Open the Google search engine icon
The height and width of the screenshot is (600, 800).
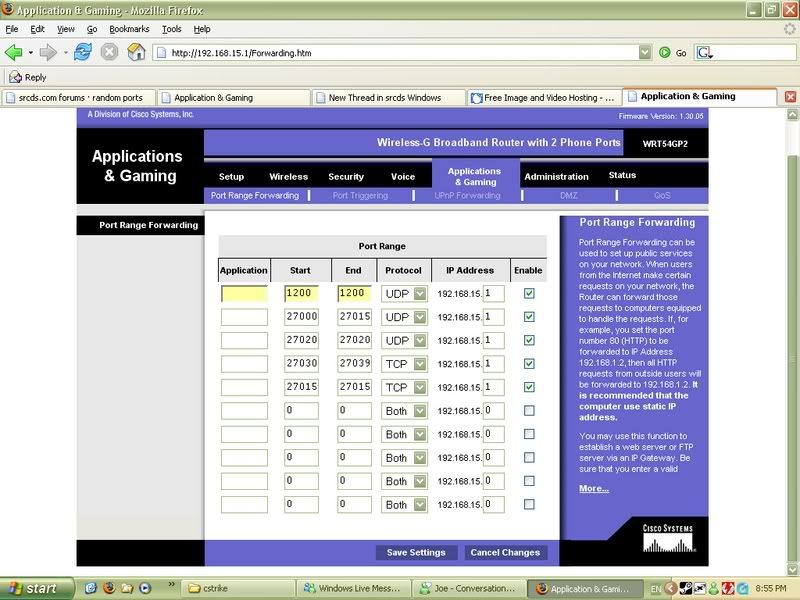pyautogui.click(x=705, y=53)
